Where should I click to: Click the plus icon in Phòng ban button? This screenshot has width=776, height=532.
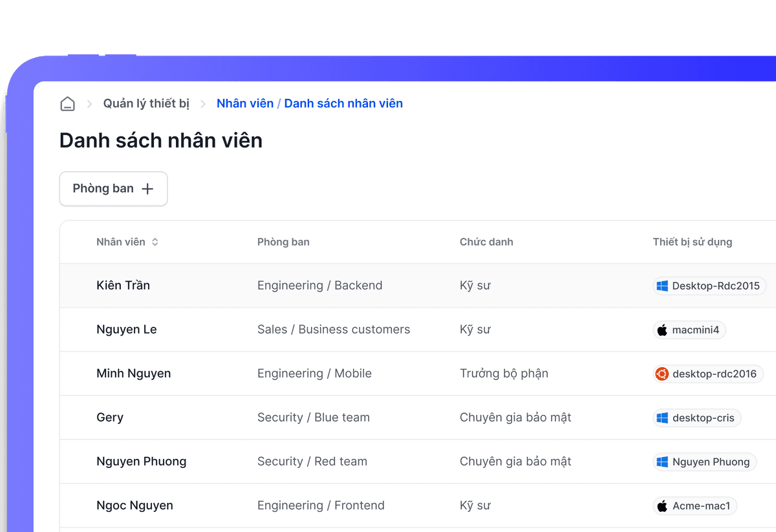click(x=147, y=189)
